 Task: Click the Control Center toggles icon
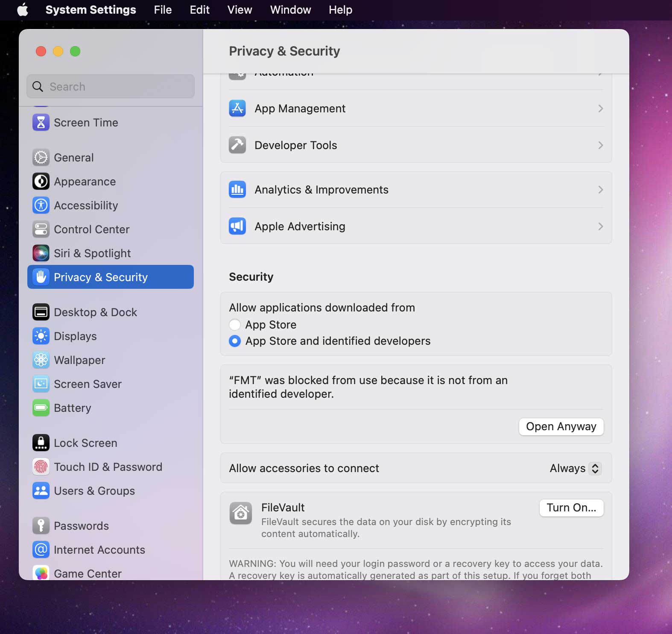[41, 229]
